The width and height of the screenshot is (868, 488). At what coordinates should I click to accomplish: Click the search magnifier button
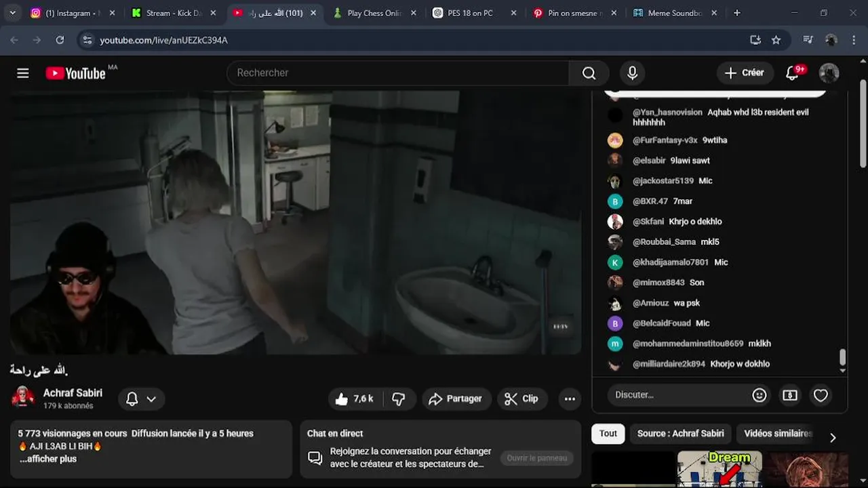coord(589,73)
